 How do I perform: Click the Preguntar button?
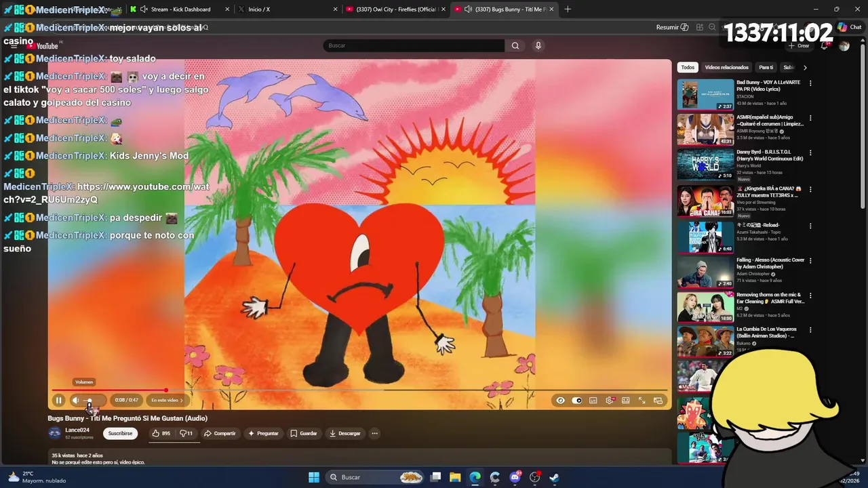pos(264,433)
